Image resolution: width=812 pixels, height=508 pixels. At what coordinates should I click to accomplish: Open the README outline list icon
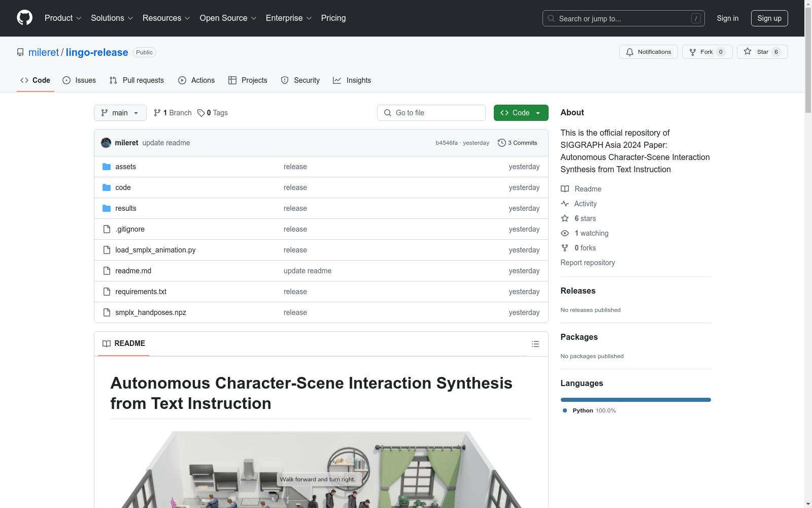(535, 344)
